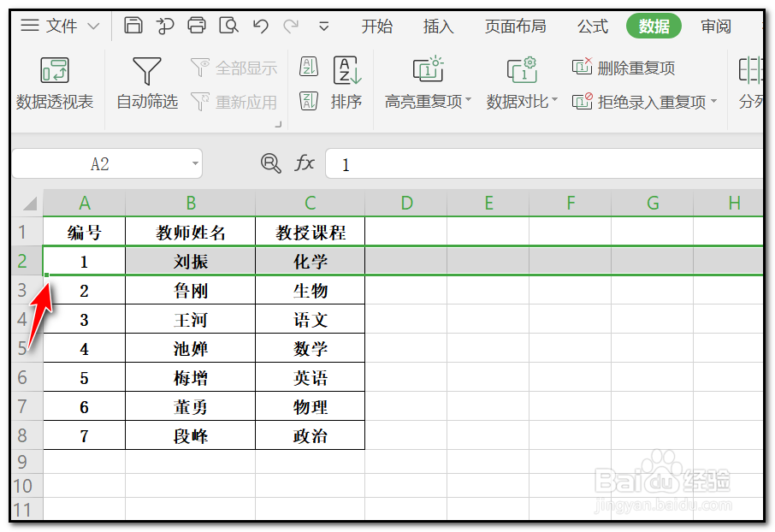Click the active 数据 tab
This screenshot has width=775, height=532.
(654, 26)
